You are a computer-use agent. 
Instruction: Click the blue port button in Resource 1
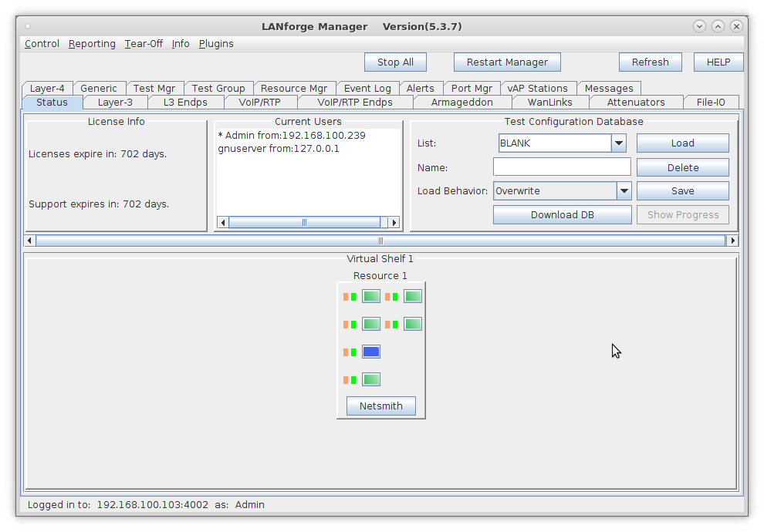tap(370, 352)
